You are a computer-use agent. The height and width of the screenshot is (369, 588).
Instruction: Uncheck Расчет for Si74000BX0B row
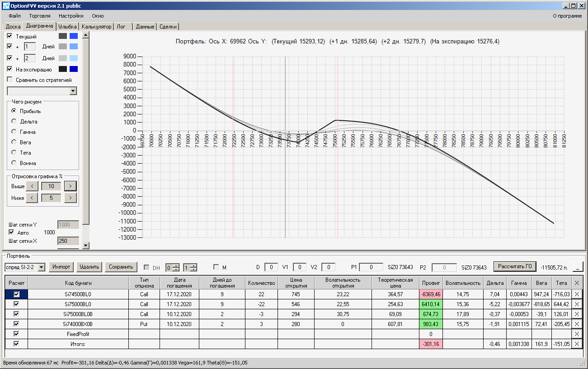point(16,324)
